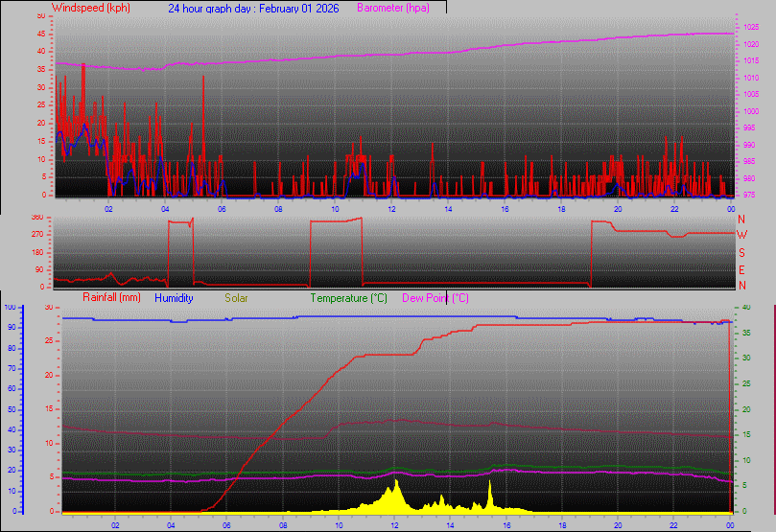Click the '180' value on the wind direction axis
The image size is (776, 532).
click(37, 253)
